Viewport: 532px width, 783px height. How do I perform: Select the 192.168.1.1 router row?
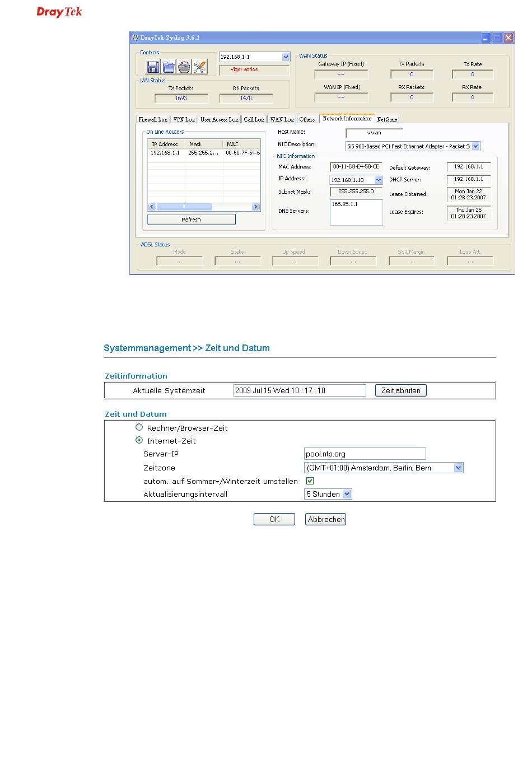click(x=204, y=152)
